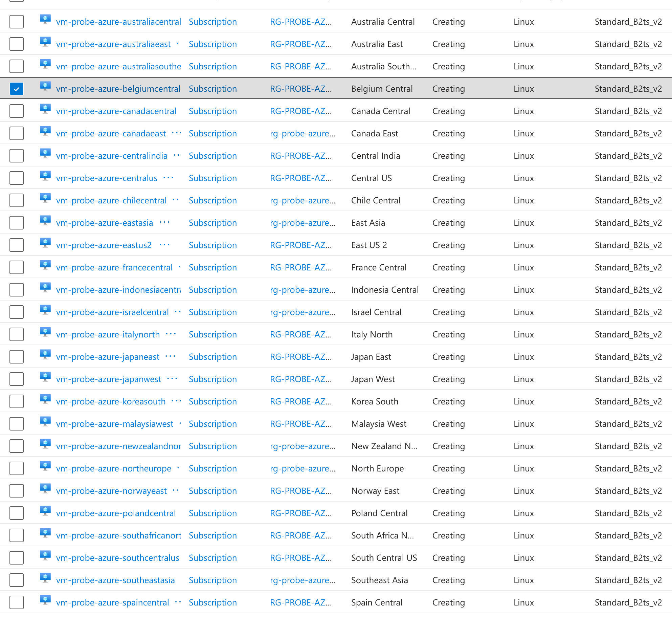Click VM icon for vm-probe-azure-canadacentral row
672x618 pixels.
(x=45, y=109)
